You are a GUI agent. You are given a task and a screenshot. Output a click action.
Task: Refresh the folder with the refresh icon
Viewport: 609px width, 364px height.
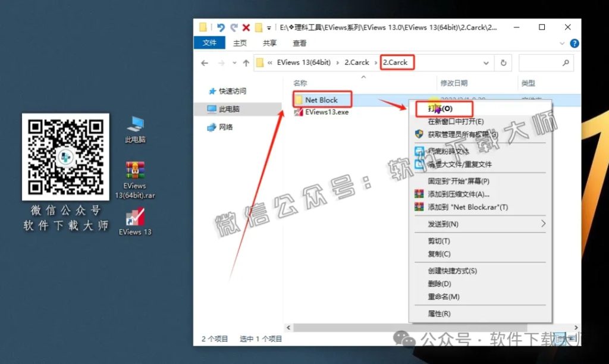pos(503,62)
